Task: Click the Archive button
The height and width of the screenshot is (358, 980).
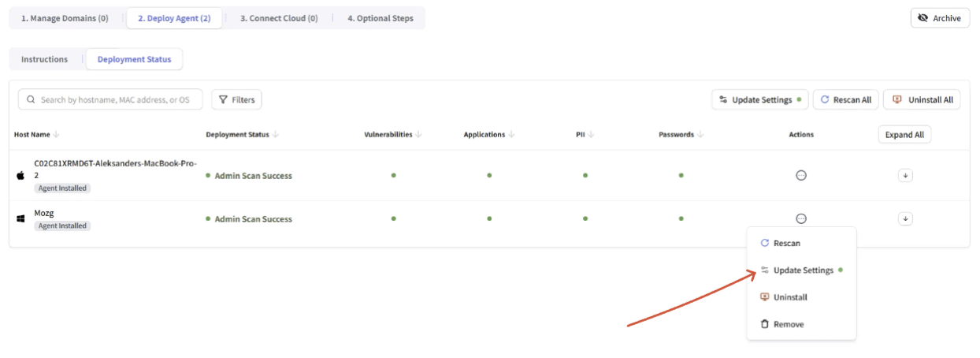Action: coord(940,18)
